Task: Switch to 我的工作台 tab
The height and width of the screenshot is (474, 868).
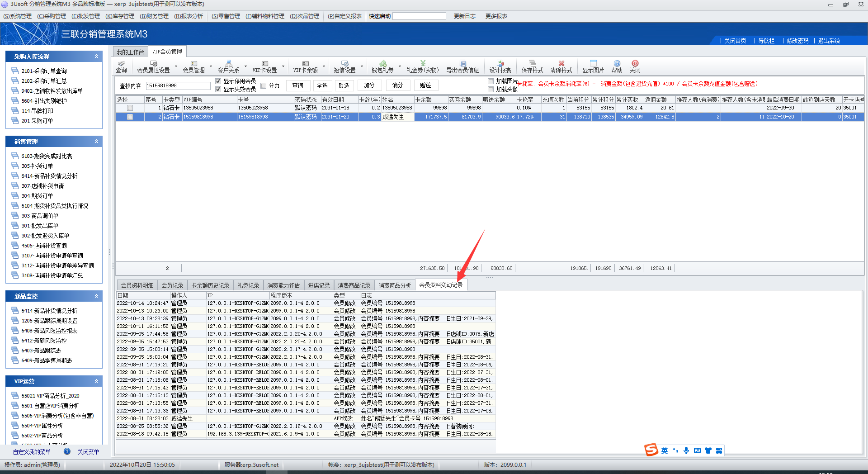Action: click(130, 52)
